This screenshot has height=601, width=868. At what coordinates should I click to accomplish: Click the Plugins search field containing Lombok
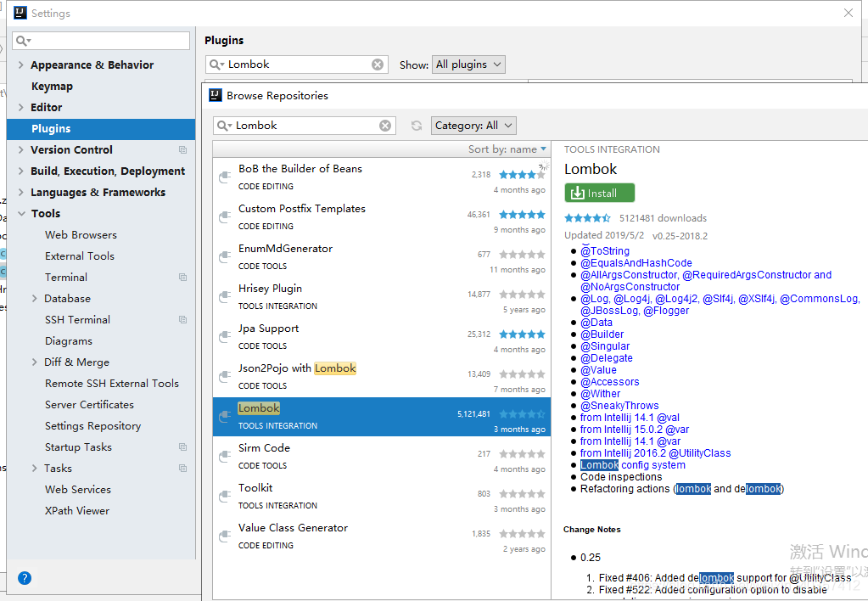click(296, 65)
